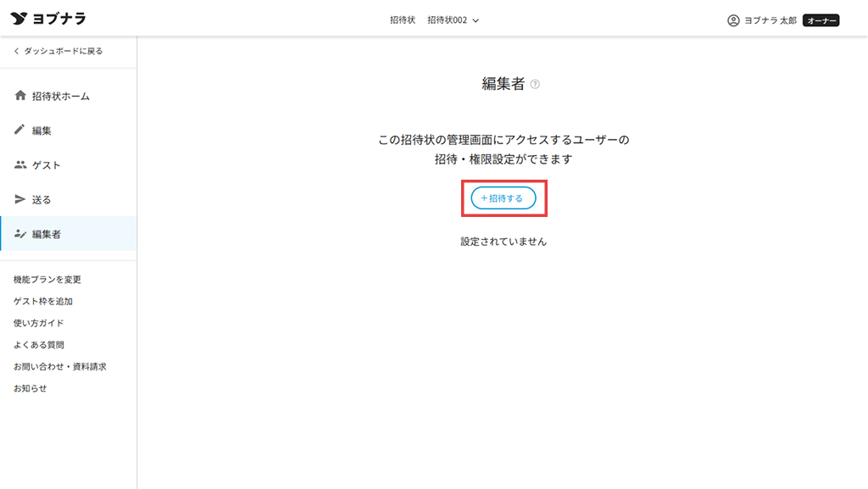
Task: Click the help question mark next to 編集者 title
Action: pyautogui.click(x=535, y=84)
